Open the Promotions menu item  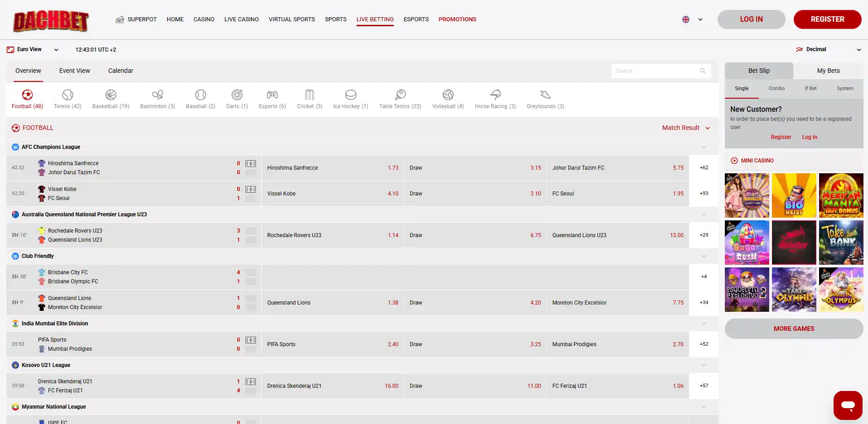(457, 19)
